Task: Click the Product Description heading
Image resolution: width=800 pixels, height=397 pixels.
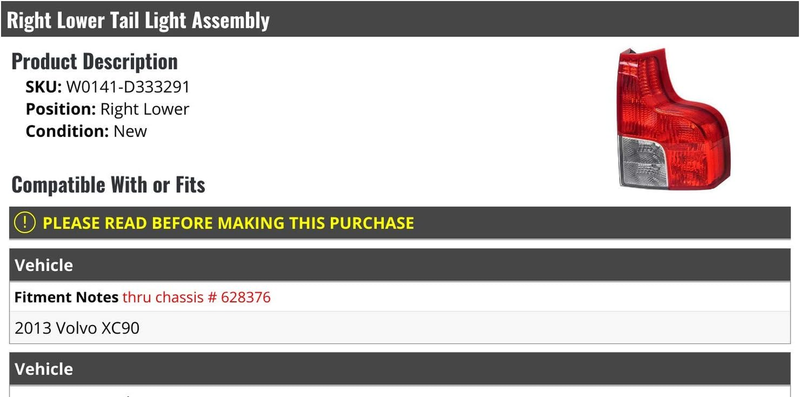Action: pyautogui.click(x=94, y=61)
